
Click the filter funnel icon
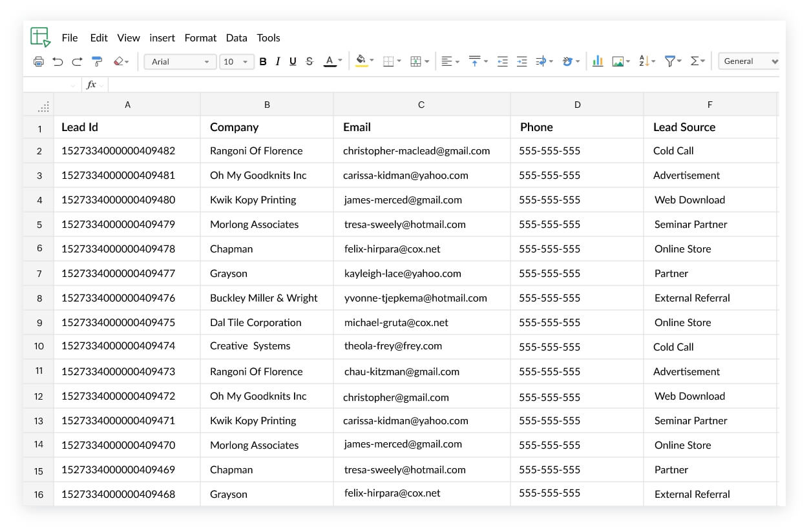670,62
